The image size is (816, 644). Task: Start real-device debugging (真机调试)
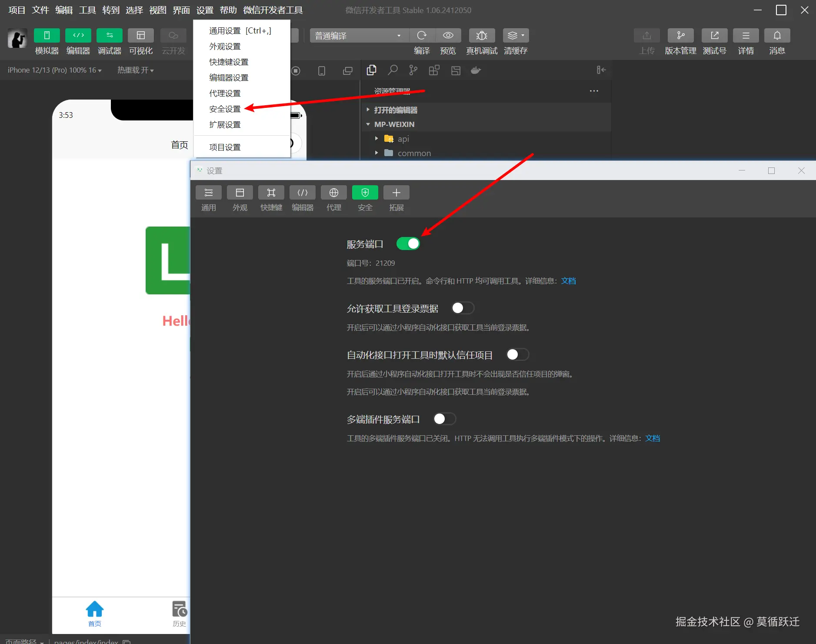pos(482,36)
